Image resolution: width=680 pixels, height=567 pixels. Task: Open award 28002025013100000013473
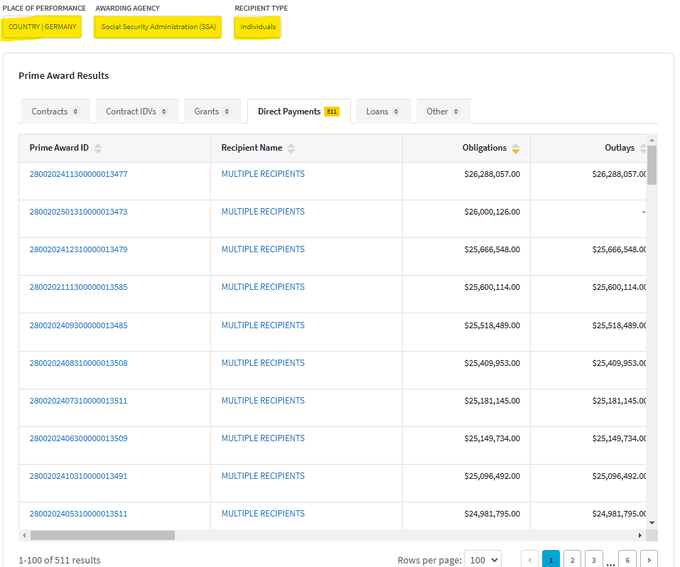78,212
